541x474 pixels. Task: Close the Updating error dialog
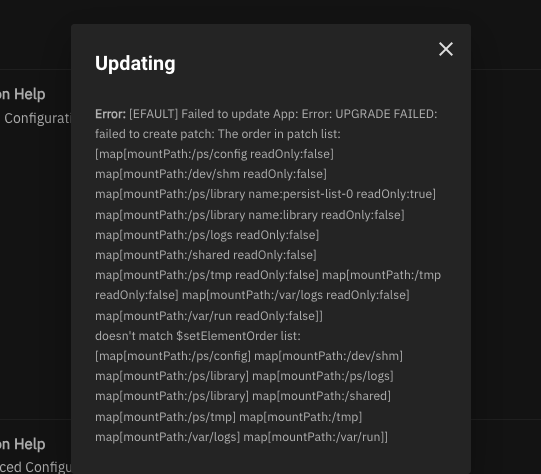click(x=446, y=49)
